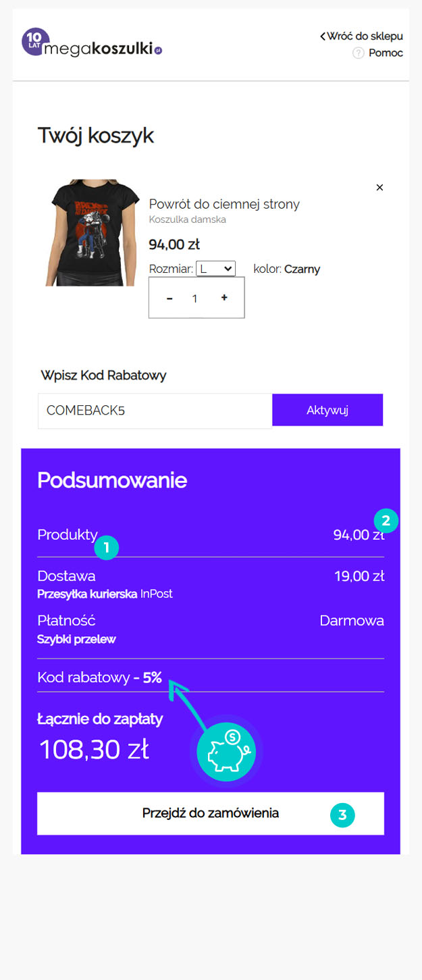This screenshot has height=980, width=422.
Task: Click the question mark help icon
Action: (x=358, y=53)
